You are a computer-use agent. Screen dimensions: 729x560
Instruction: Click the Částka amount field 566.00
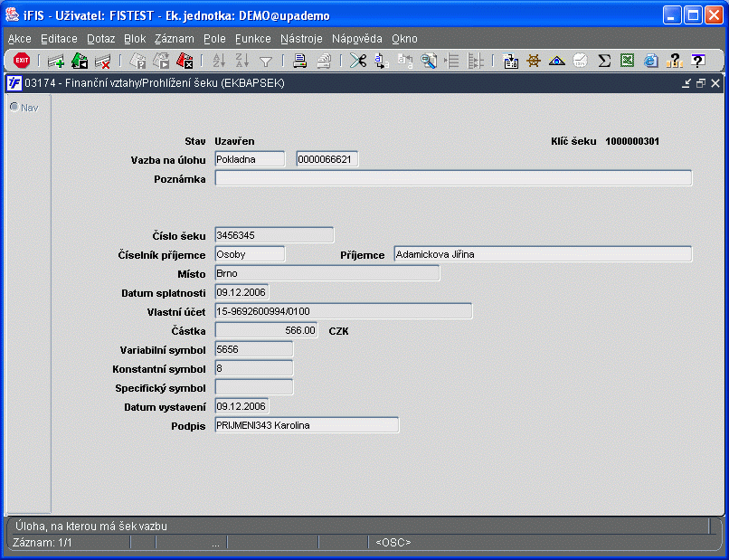267,330
